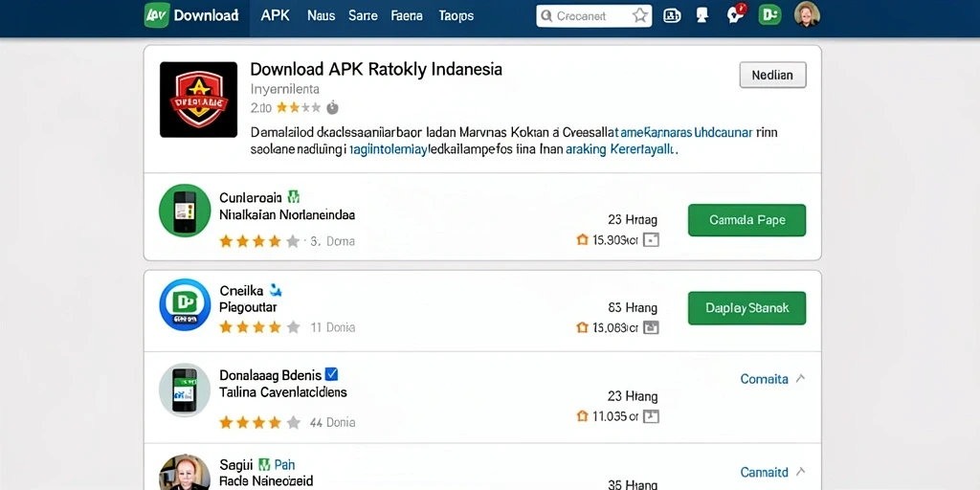Screen dimensions: 980x490
Task: Toggle the green badge beside Cunleroaia
Action: tap(293, 197)
